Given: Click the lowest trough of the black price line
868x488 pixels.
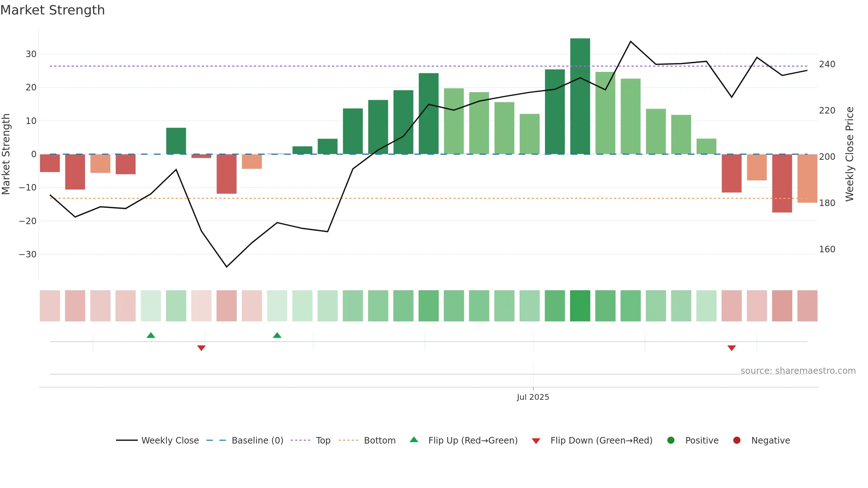Looking at the screenshot, I should [x=227, y=267].
